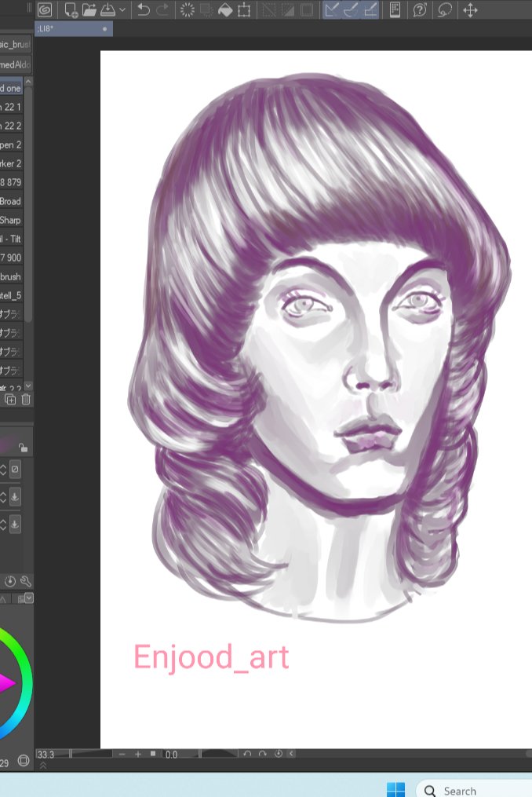Open the support question-mark bubble icon
The width and height of the screenshot is (532, 797).
pos(420,9)
